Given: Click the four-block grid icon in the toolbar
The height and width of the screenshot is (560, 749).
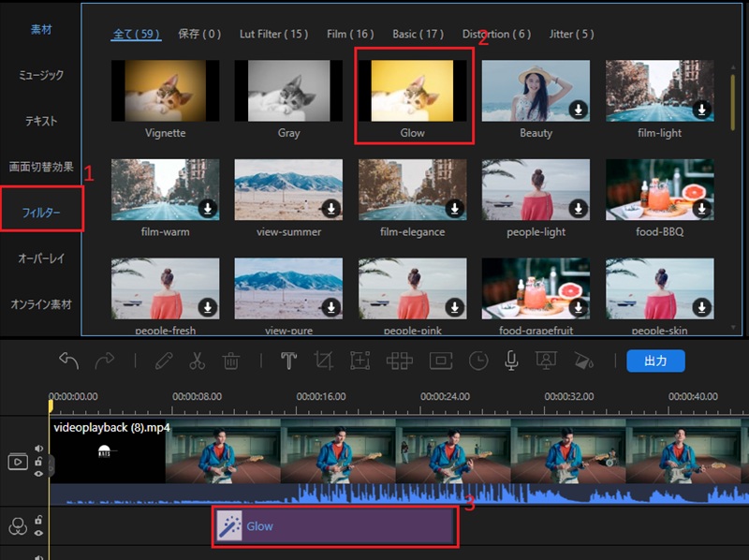Looking at the screenshot, I should pyautogui.click(x=400, y=361).
